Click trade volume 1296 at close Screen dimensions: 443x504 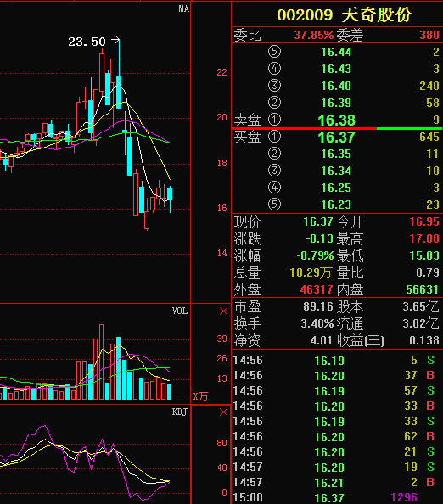(404, 497)
